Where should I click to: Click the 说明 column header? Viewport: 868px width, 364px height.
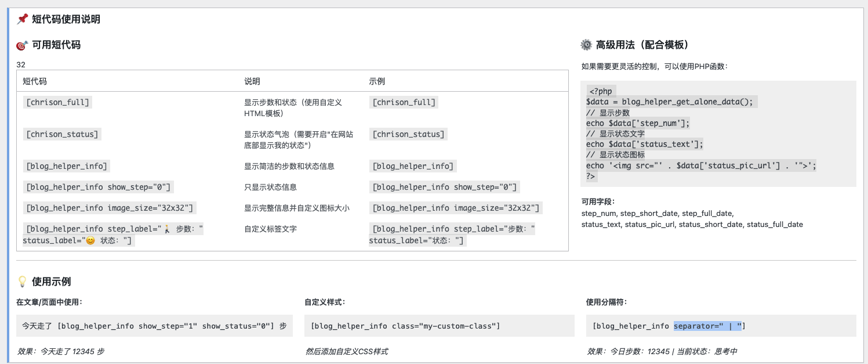pos(252,81)
